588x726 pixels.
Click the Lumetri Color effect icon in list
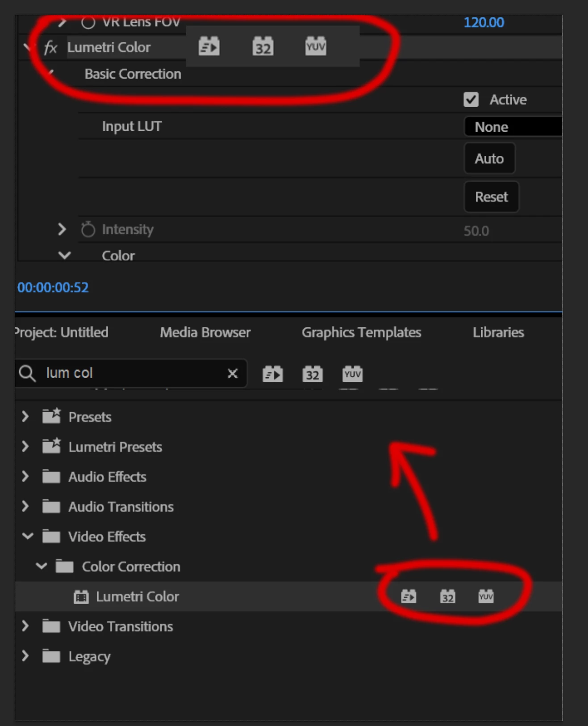pos(81,597)
